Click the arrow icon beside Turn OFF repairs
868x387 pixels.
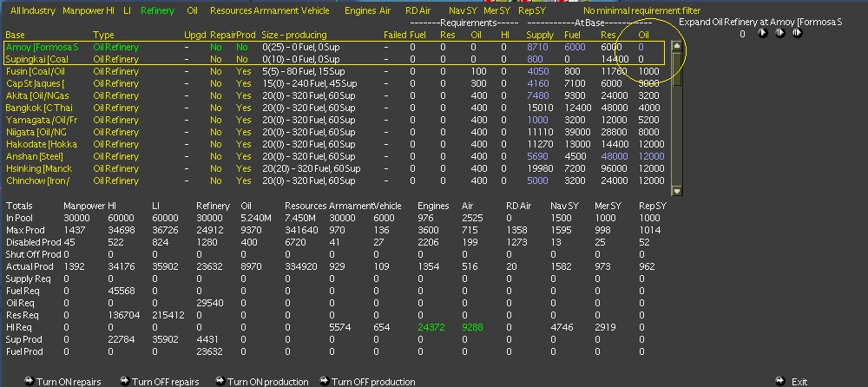[124, 381]
